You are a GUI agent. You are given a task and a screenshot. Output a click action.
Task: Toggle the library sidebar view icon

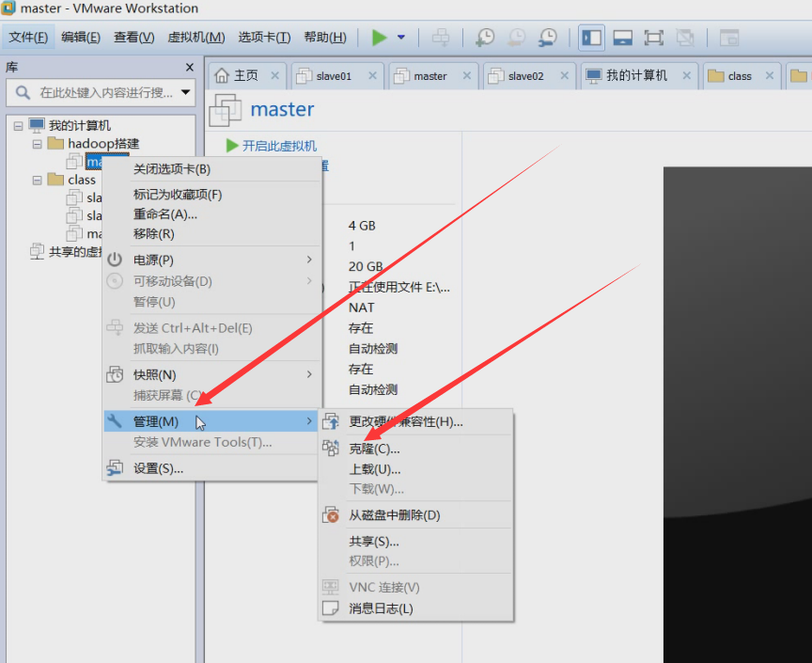(x=591, y=38)
